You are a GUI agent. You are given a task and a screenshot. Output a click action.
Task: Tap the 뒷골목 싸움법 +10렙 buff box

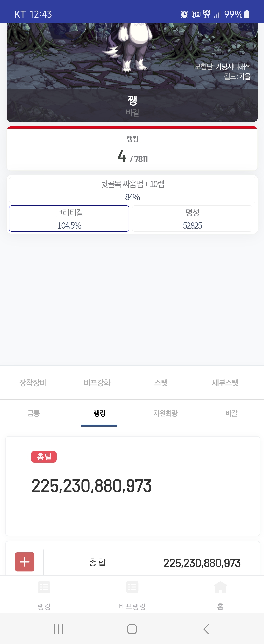(132, 190)
